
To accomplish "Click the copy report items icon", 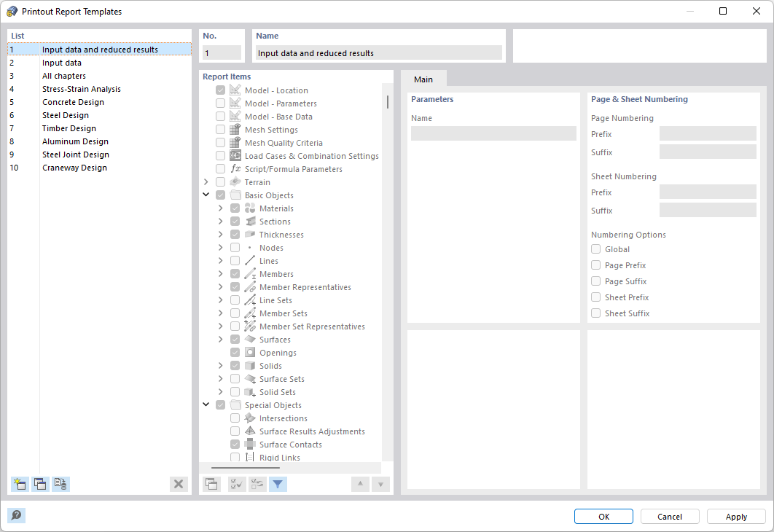I will coord(211,484).
